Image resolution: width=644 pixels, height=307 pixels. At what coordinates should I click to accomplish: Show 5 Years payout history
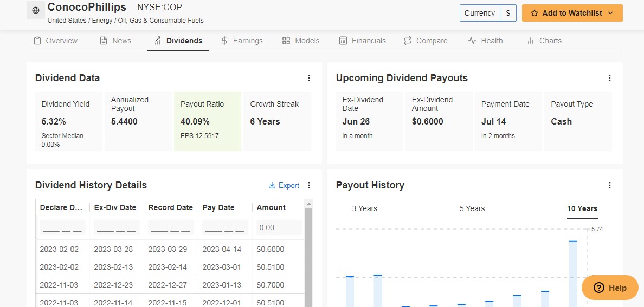[472, 208]
